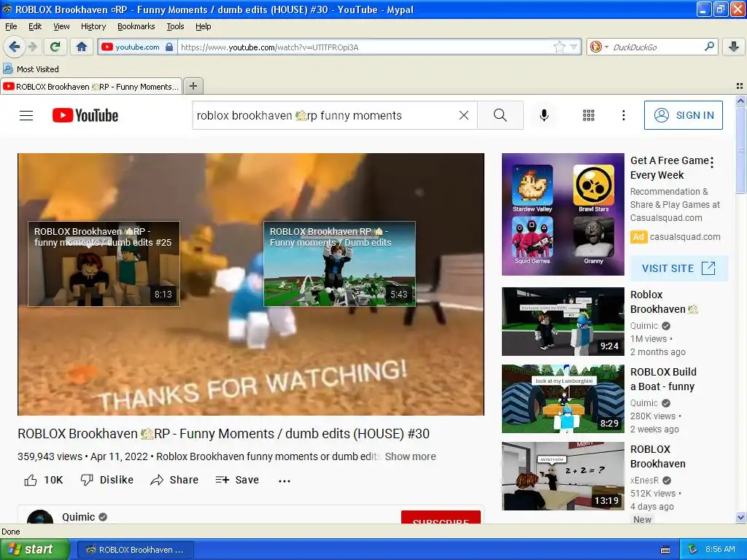Open the Help menu
The image size is (747, 560).
click(x=203, y=26)
